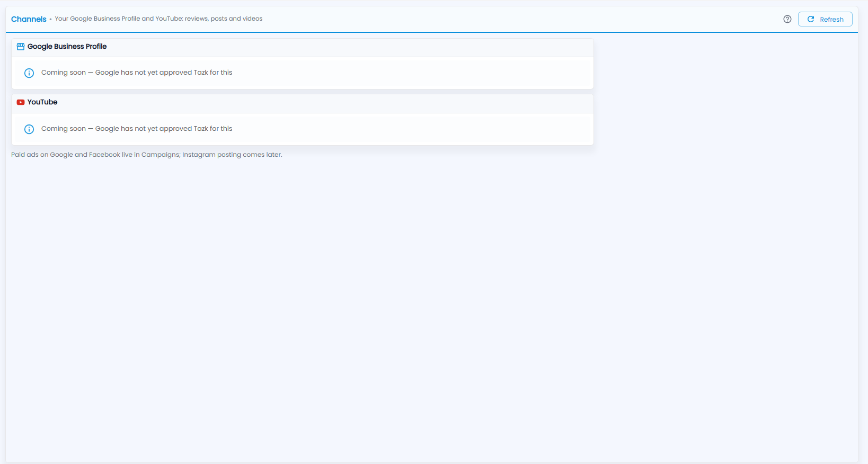Click the Coming soon message under Google Business Profile
Viewport: 868px width, 464px height.
tap(137, 73)
